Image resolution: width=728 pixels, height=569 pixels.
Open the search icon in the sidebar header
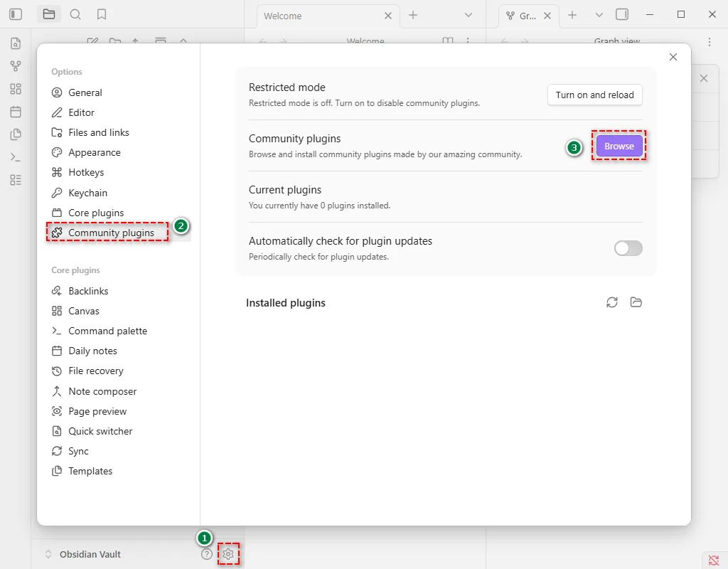[x=75, y=14]
